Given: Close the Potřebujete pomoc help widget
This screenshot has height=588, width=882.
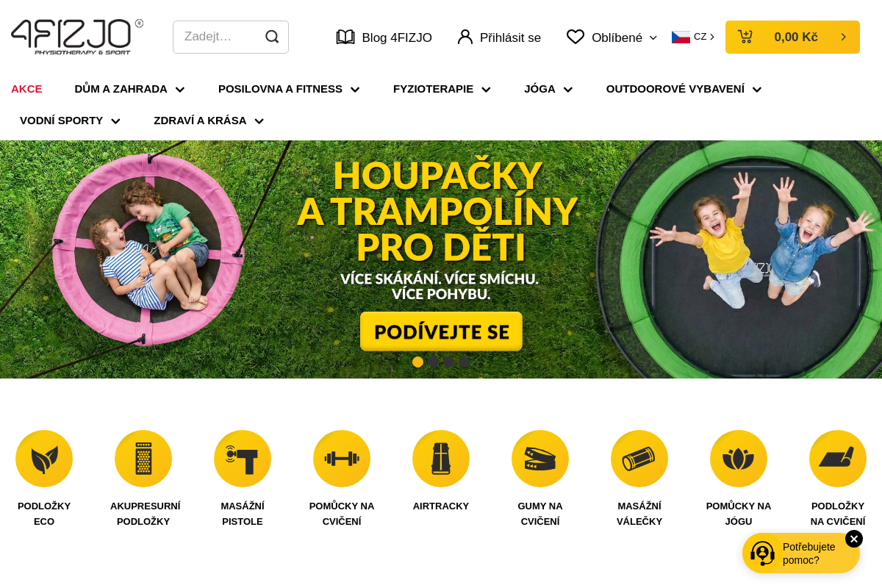Looking at the screenshot, I should click(853, 539).
